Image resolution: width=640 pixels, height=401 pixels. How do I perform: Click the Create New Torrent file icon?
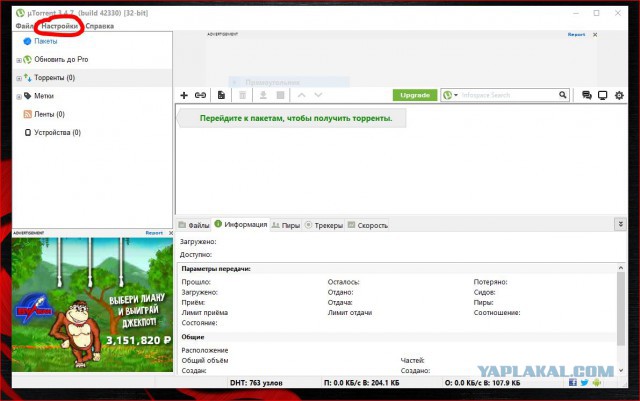(x=221, y=95)
